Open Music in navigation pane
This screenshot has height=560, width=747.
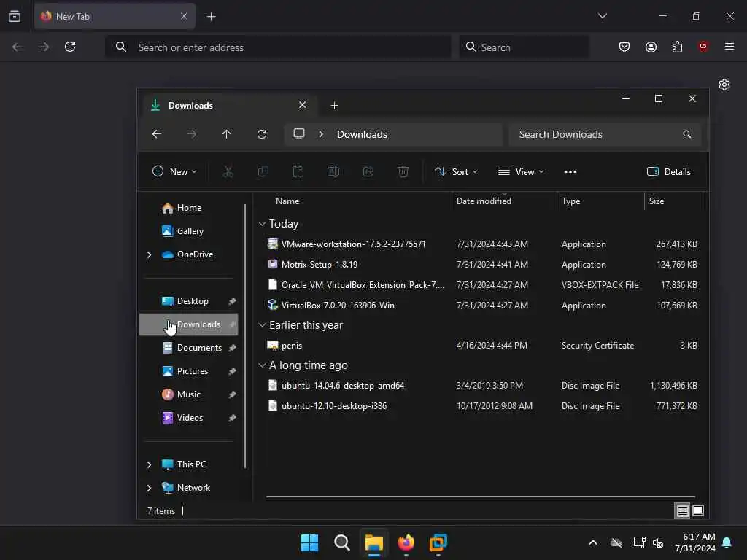[189, 394]
